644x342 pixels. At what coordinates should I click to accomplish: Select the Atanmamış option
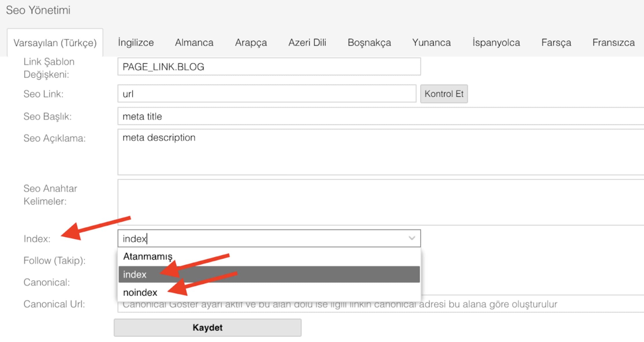click(148, 256)
